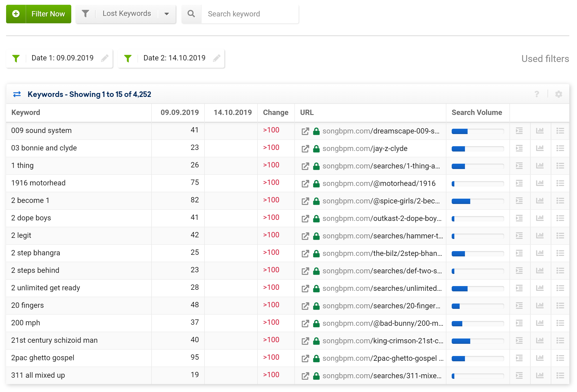Screen dimensions: 577x392
Task: Open the table settings gear icon
Action: coord(559,94)
